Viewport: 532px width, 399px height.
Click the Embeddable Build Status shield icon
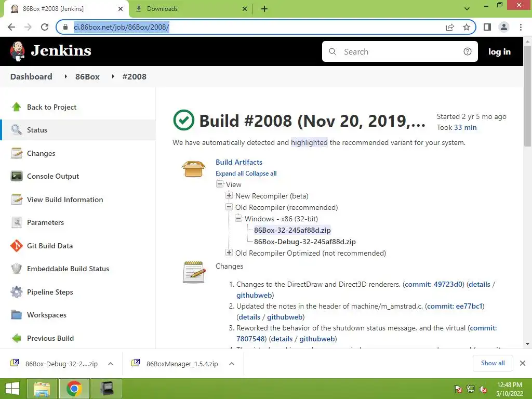coord(16,269)
